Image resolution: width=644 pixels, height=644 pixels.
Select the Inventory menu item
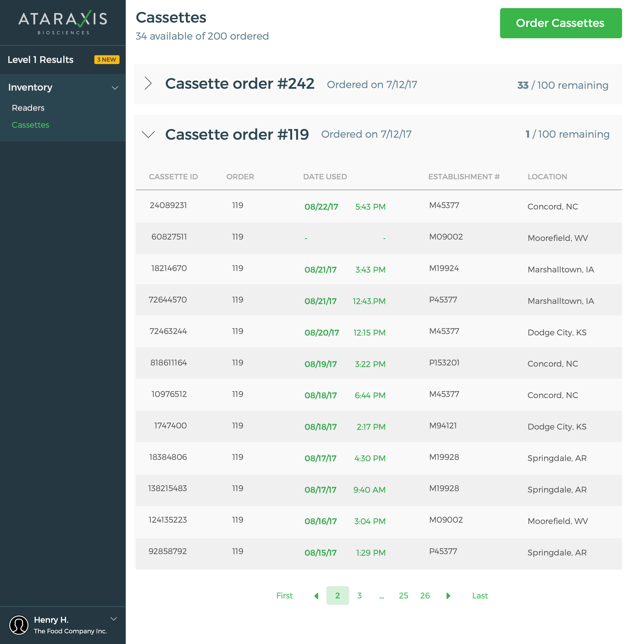(x=30, y=87)
